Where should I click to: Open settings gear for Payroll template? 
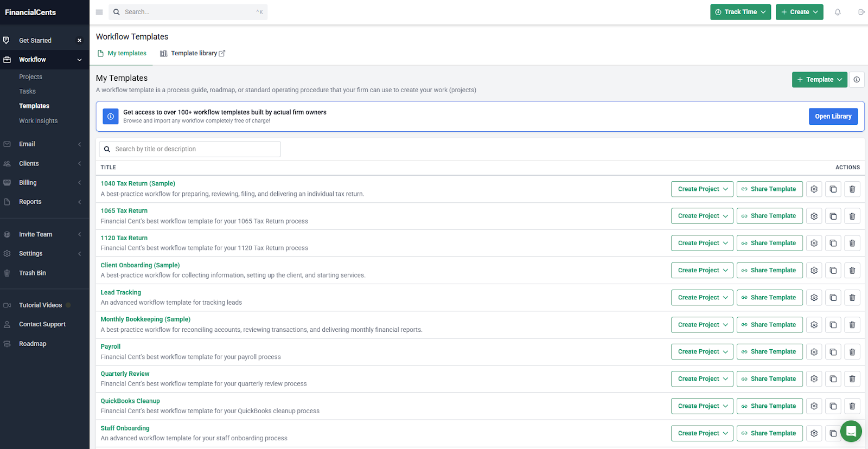pos(814,352)
